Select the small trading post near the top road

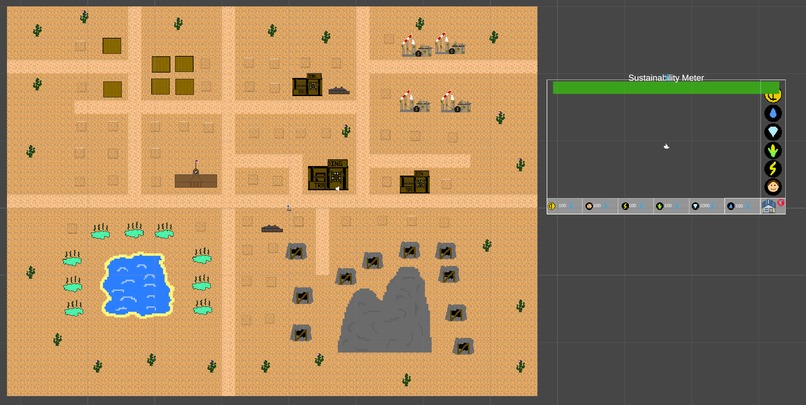click(x=307, y=85)
